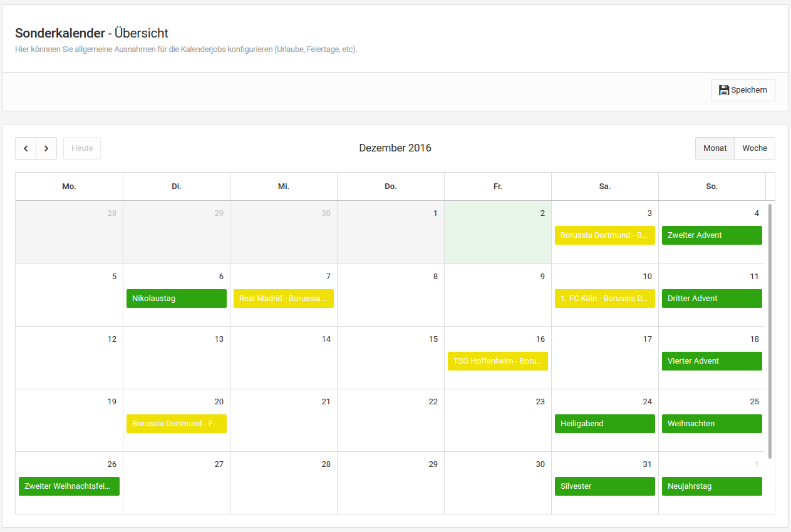
Task: Open the Vierter Advent event
Action: (x=712, y=361)
